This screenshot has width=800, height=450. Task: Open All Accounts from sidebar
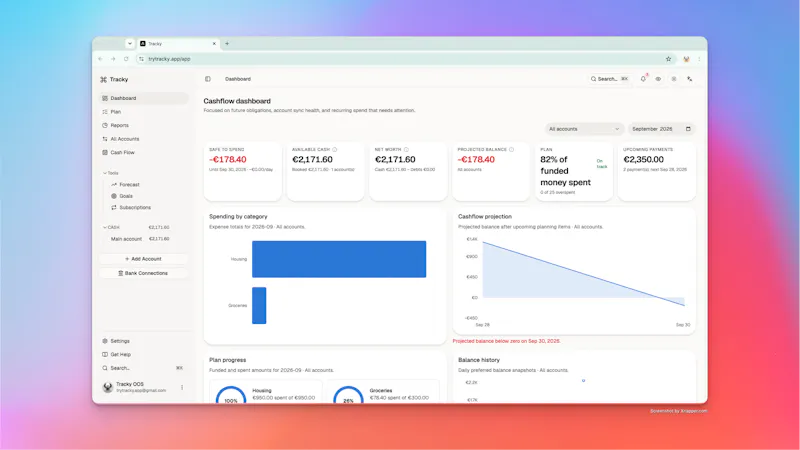143,139
